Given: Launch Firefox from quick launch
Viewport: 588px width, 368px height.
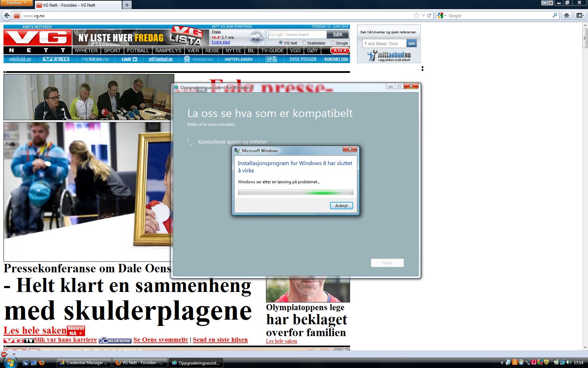Looking at the screenshot, I should click(x=42, y=363).
